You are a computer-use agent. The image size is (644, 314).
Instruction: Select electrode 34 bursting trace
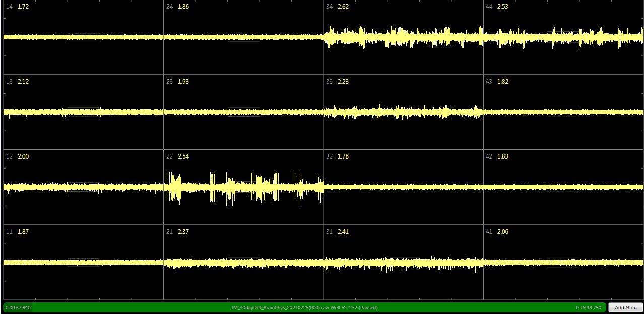click(x=403, y=37)
